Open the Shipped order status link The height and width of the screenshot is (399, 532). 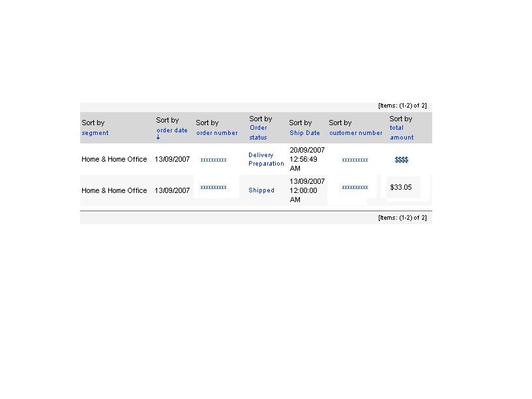261,190
